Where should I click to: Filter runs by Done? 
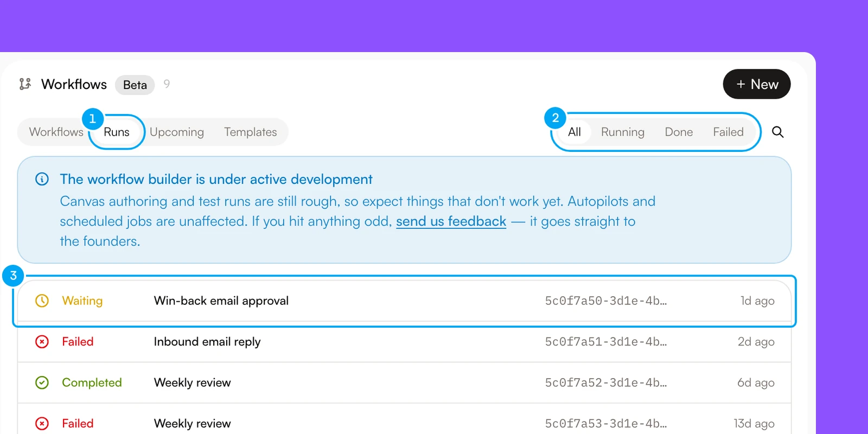point(679,132)
